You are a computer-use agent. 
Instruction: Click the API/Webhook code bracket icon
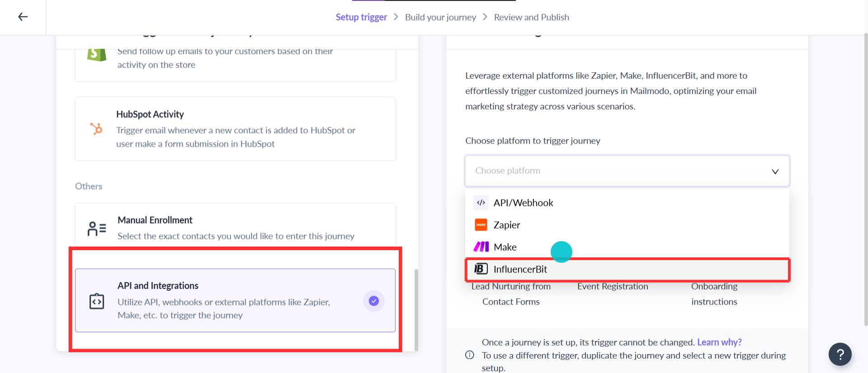481,203
